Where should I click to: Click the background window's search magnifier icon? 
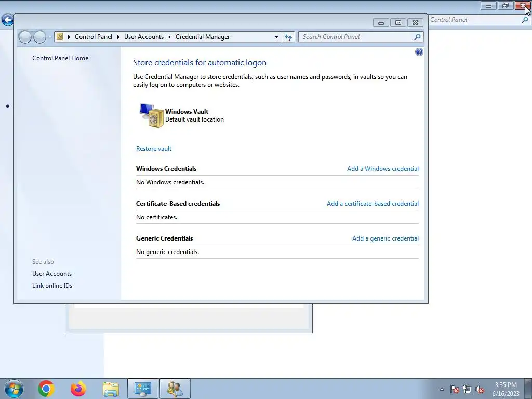point(525,20)
